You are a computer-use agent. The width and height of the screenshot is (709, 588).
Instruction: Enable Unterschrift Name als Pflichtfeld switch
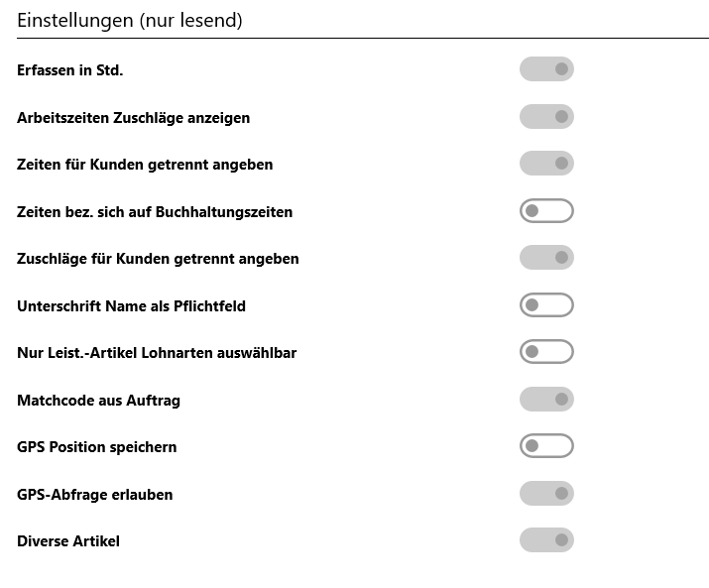[x=546, y=304]
